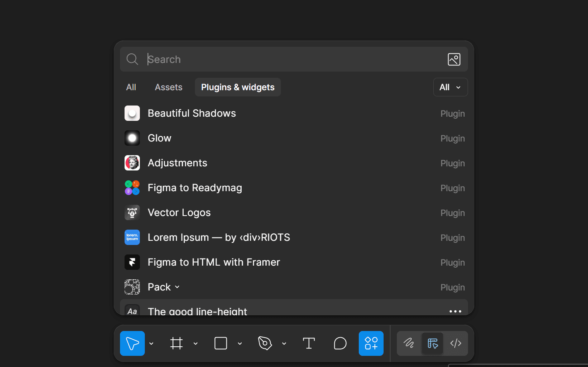This screenshot has width=588, height=367.
Task: Select the Move tool arrow icon
Action: click(132, 343)
